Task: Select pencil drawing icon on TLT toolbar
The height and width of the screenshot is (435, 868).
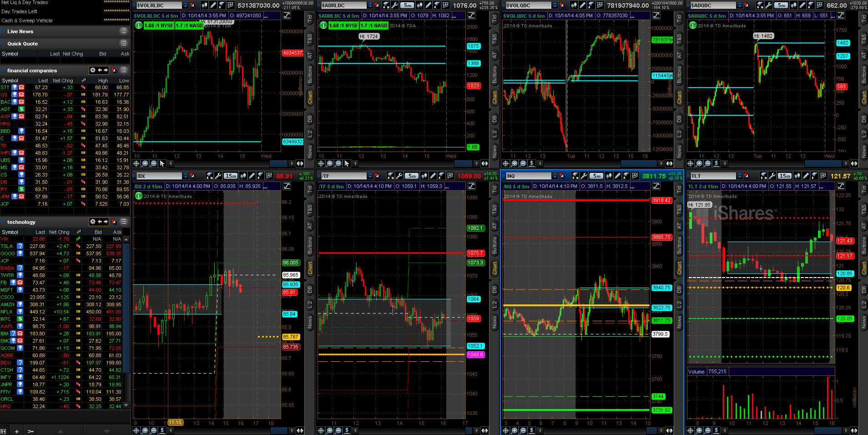Action: point(806,176)
